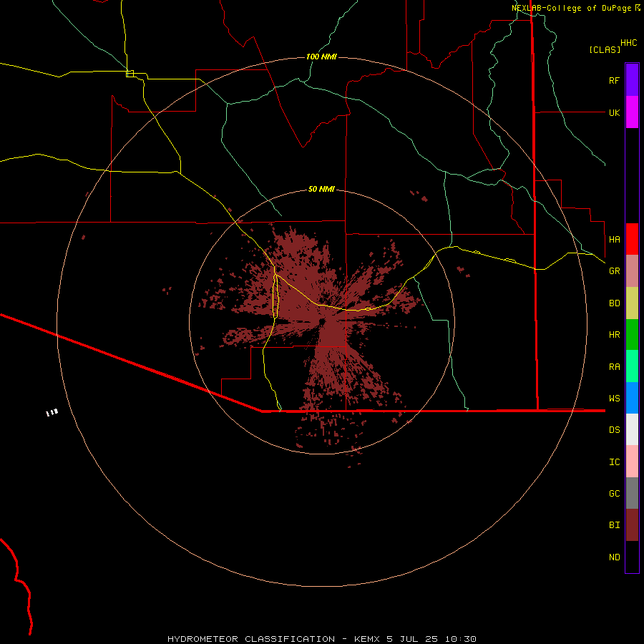Click the WS legend label
Screen dimensions: 644x644
pyautogui.click(x=614, y=399)
